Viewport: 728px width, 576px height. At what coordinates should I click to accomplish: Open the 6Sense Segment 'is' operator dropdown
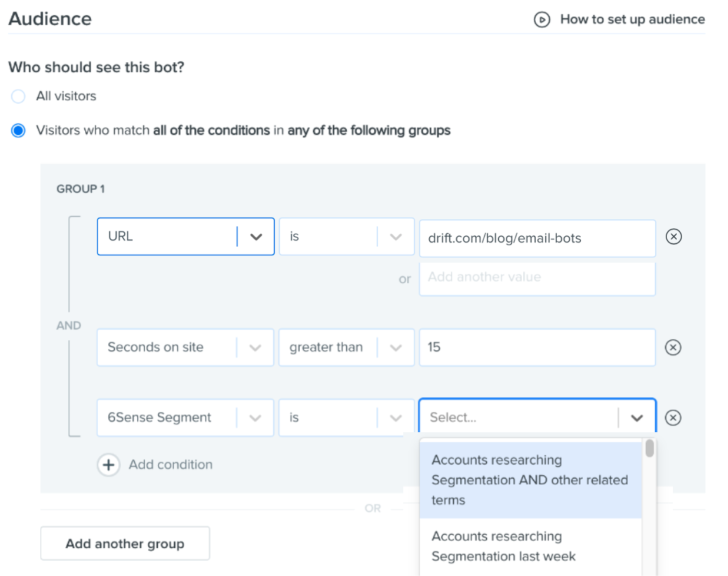tap(347, 417)
